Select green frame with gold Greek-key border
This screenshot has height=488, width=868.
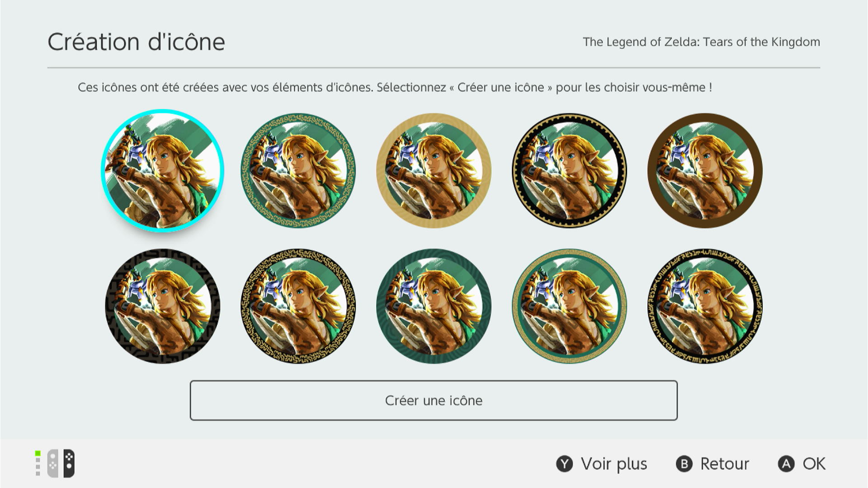570,306
